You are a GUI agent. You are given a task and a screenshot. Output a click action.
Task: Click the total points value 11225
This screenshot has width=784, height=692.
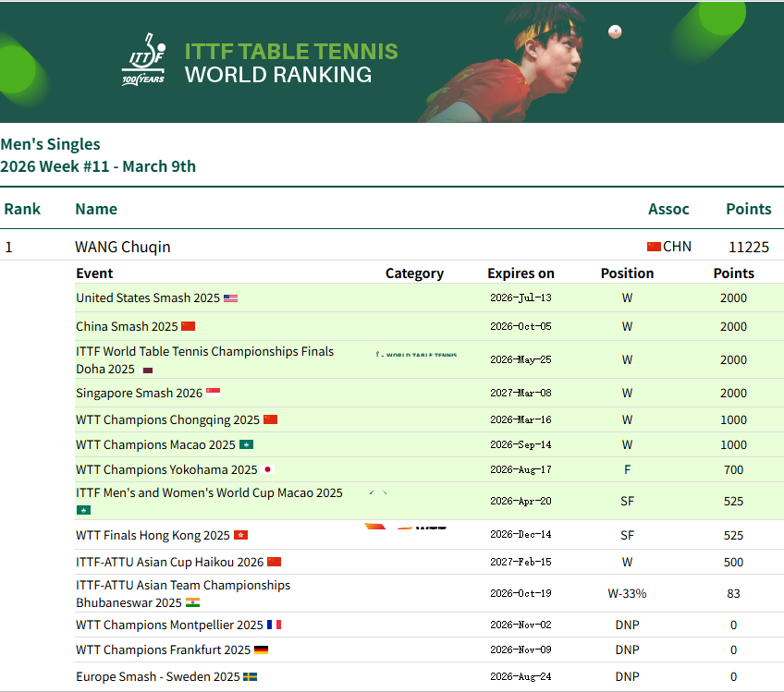(749, 247)
